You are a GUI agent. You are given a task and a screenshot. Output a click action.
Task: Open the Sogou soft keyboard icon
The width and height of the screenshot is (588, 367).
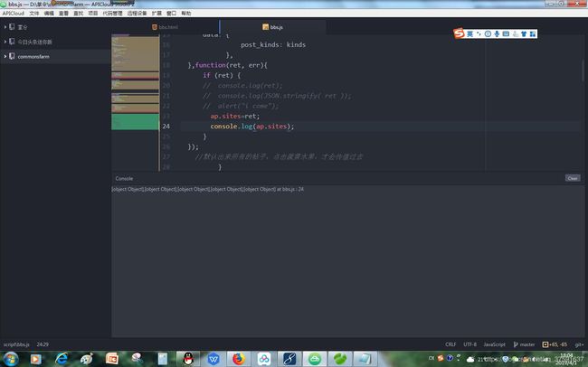click(506, 34)
